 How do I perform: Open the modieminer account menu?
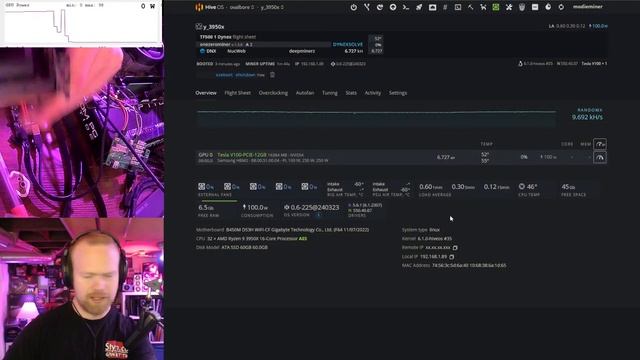click(x=587, y=7)
